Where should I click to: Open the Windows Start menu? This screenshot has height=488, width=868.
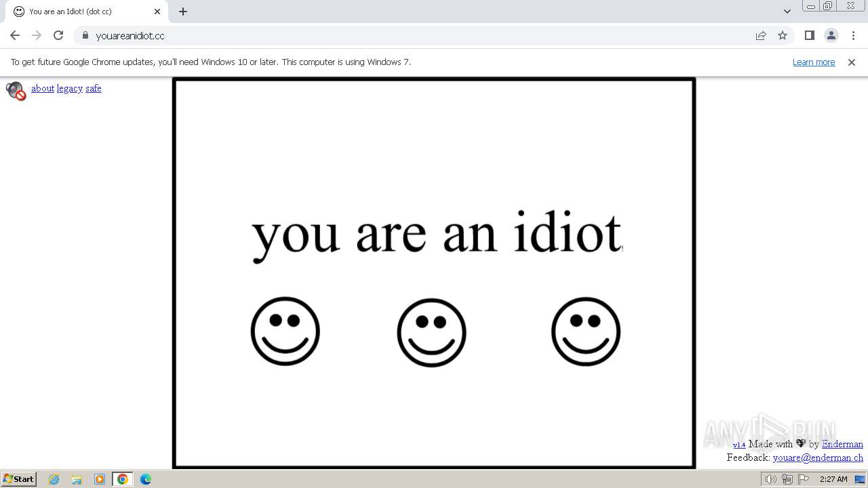(19, 479)
